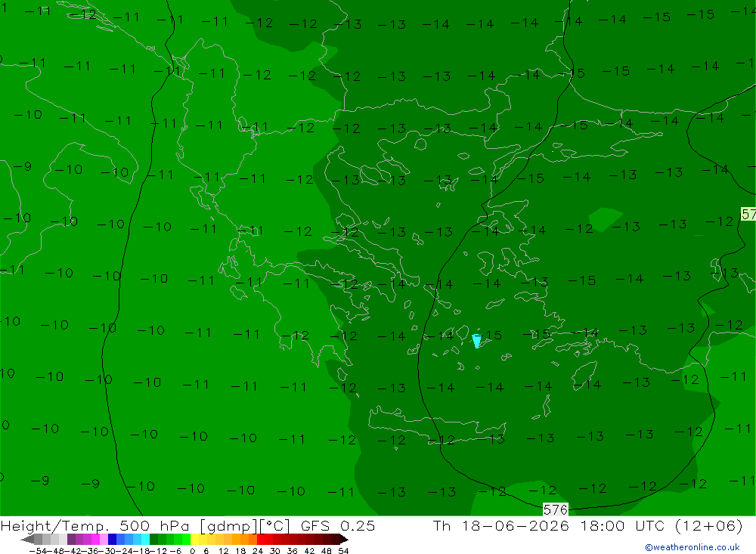Image resolution: width=756 pixels, height=554 pixels.
Task: Click the Crete island outline on map
Action: click(437, 426)
